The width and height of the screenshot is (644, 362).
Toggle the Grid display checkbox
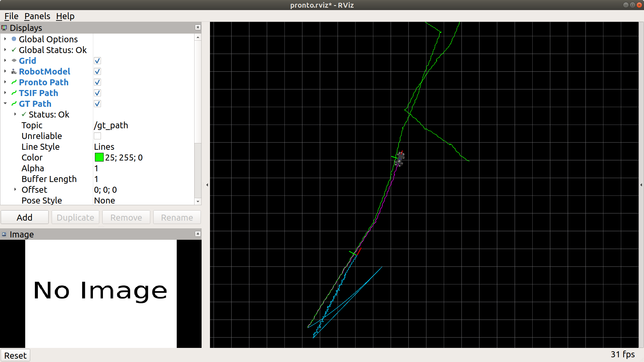pyautogui.click(x=97, y=61)
